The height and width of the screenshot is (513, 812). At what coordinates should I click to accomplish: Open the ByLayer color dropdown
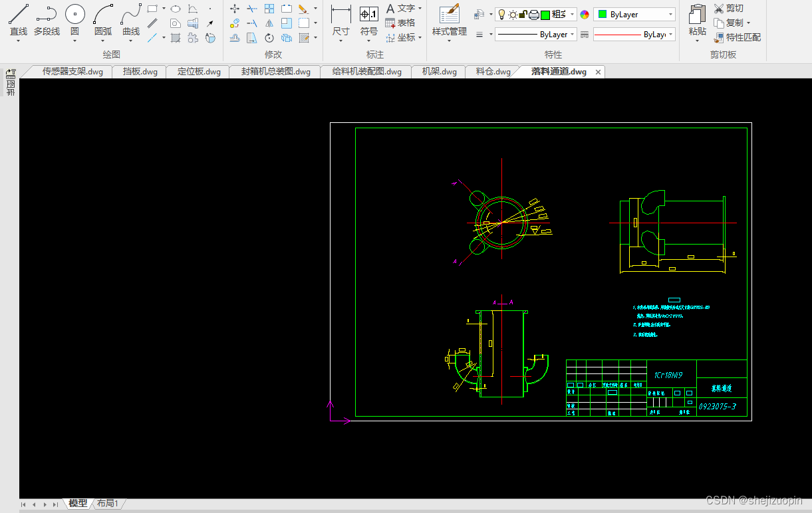point(634,14)
